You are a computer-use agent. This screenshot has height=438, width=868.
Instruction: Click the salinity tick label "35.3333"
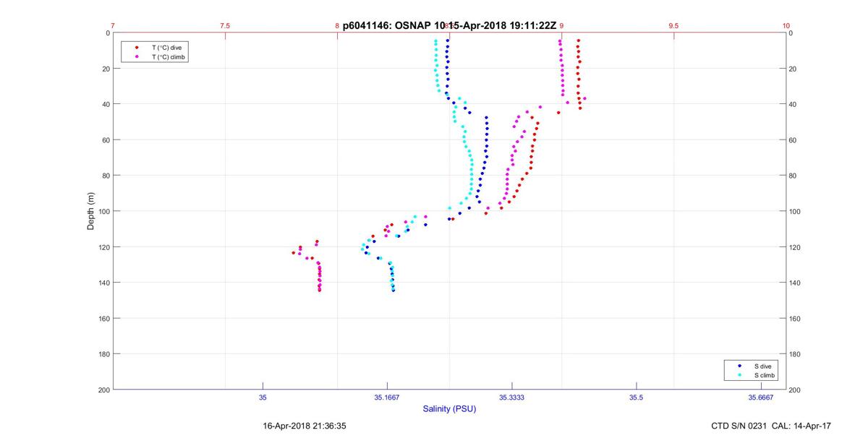coord(511,398)
